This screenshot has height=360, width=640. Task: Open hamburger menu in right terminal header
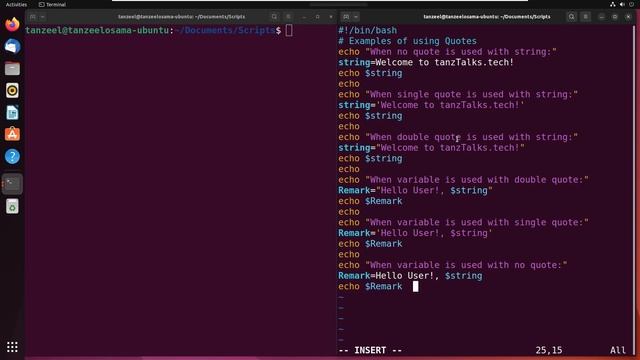coord(586,17)
